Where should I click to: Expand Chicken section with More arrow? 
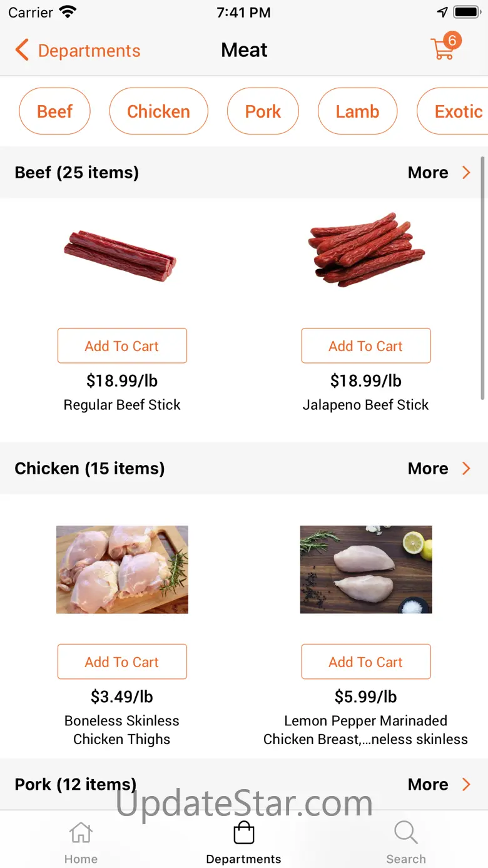tap(465, 469)
